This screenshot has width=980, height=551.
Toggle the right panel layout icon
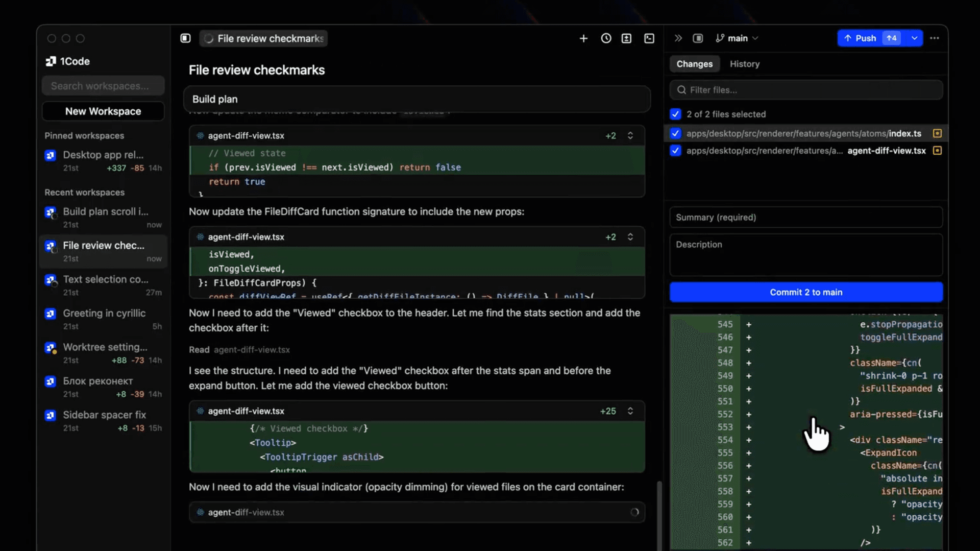coord(698,38)
